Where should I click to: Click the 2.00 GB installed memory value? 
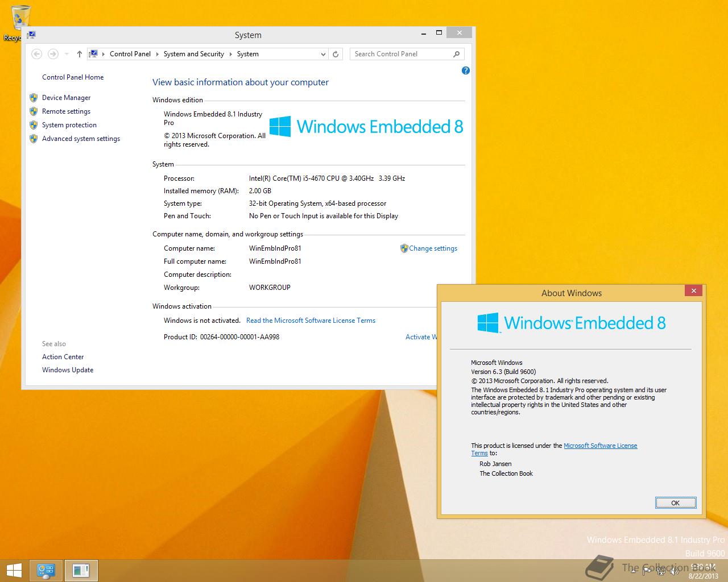pyautogui.click(x=260, y=191)
